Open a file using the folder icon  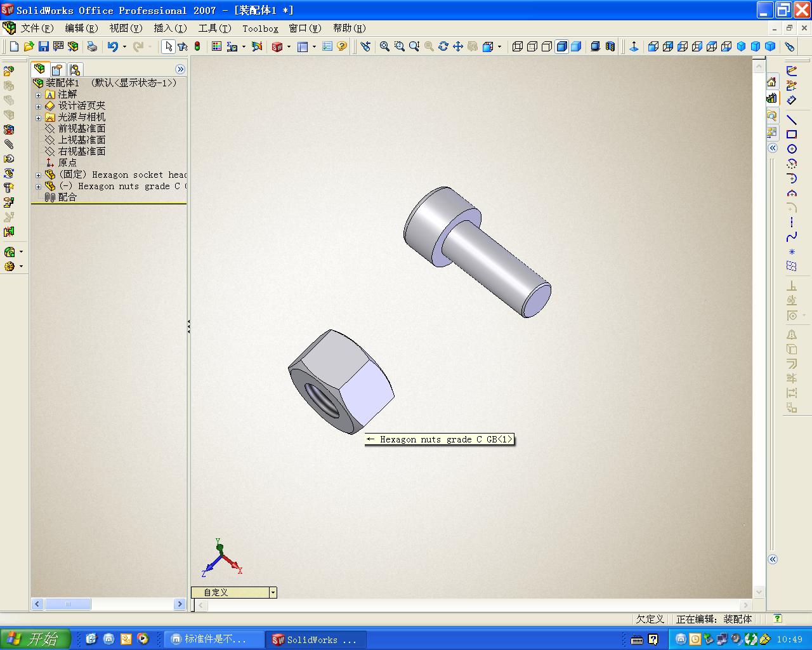pos(29,46)
